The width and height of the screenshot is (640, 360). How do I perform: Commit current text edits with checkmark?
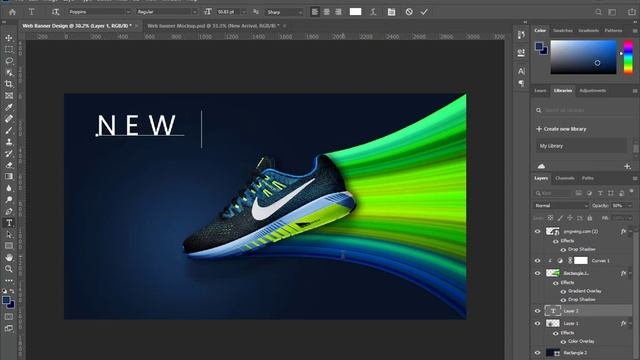point(424,12)
